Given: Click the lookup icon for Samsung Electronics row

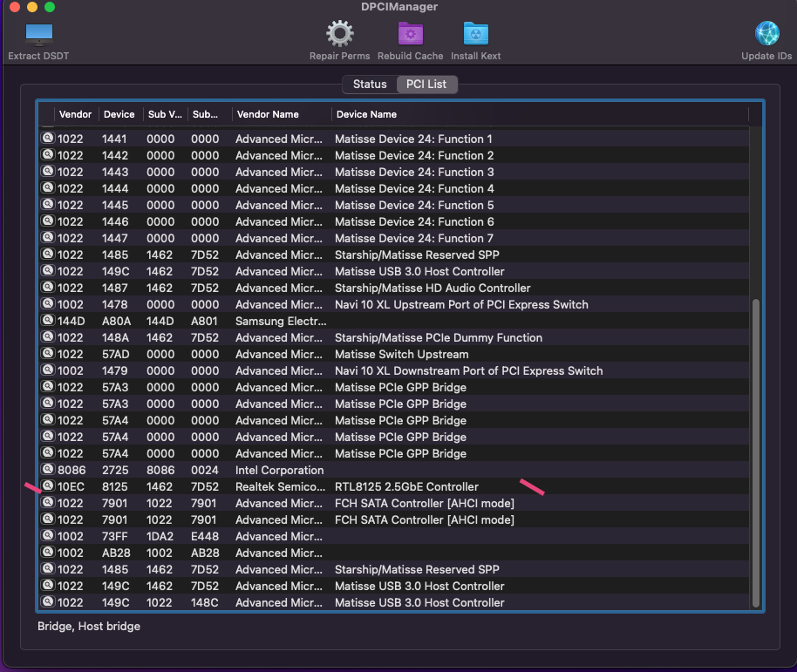Looking at the screenshot, I should (47, 321).
